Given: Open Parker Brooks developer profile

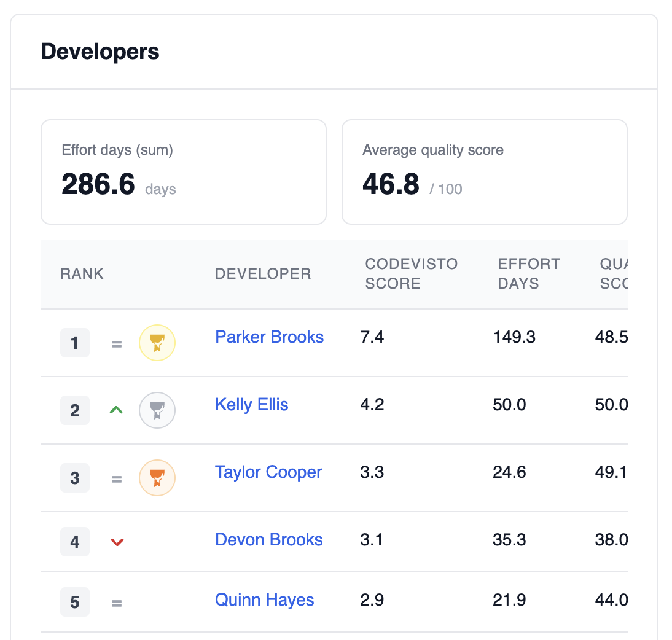Looking at the screenshot, I should click(x=269, y=337).
